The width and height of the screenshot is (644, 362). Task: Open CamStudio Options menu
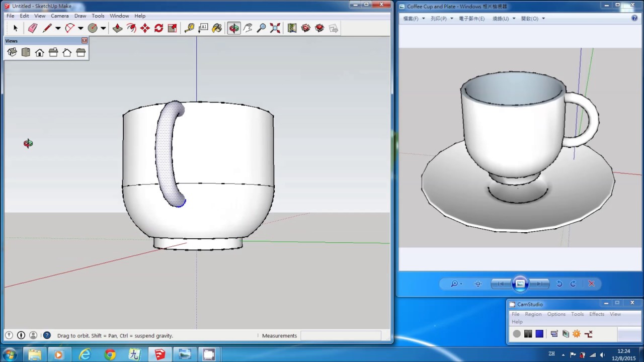click(x=556, y=314)
